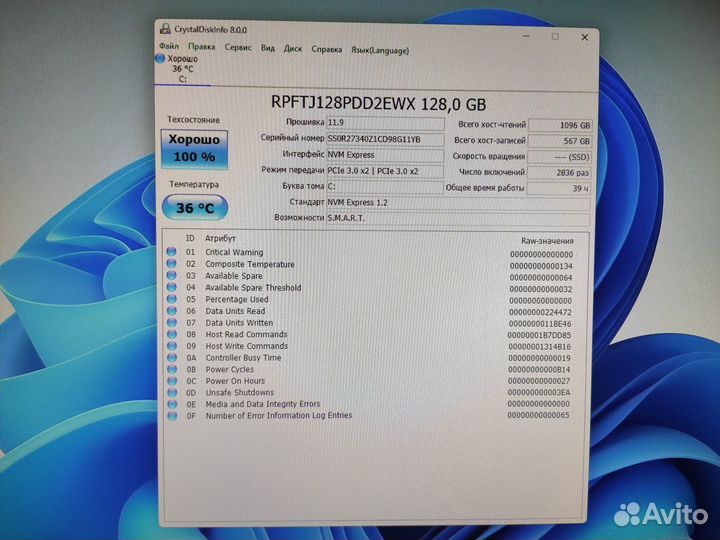This screenshot has height=540, width=720.
Task: Click the transfer mode field PCIe 3.0 x2
Action: click(385, 171)
